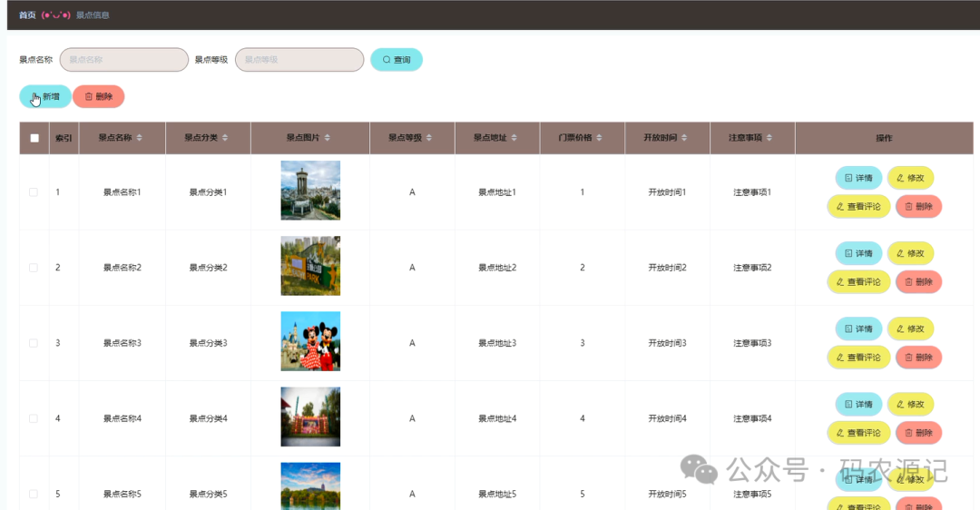This screenshot has height=510, width=980.
Task: Toggle the select-all checkbox in table header
Action: [x=34, y=138]
